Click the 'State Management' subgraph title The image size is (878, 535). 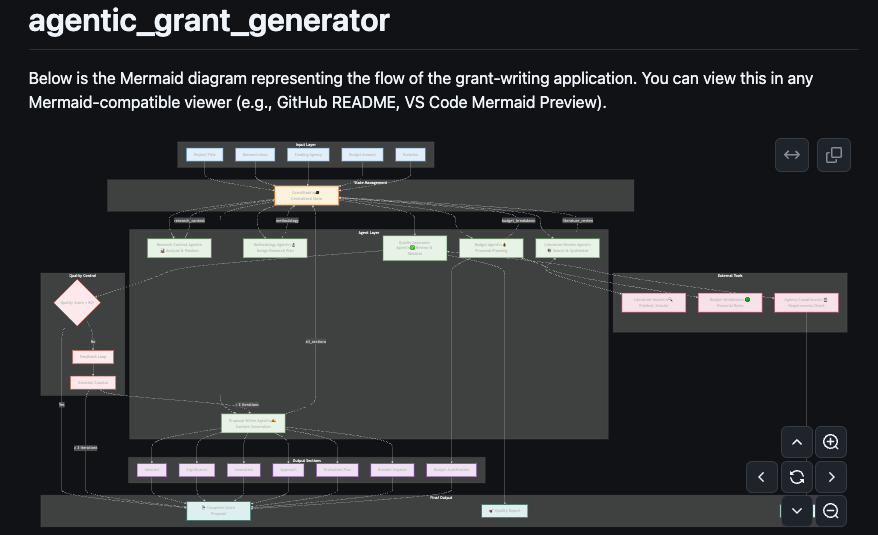pos(370,183)
